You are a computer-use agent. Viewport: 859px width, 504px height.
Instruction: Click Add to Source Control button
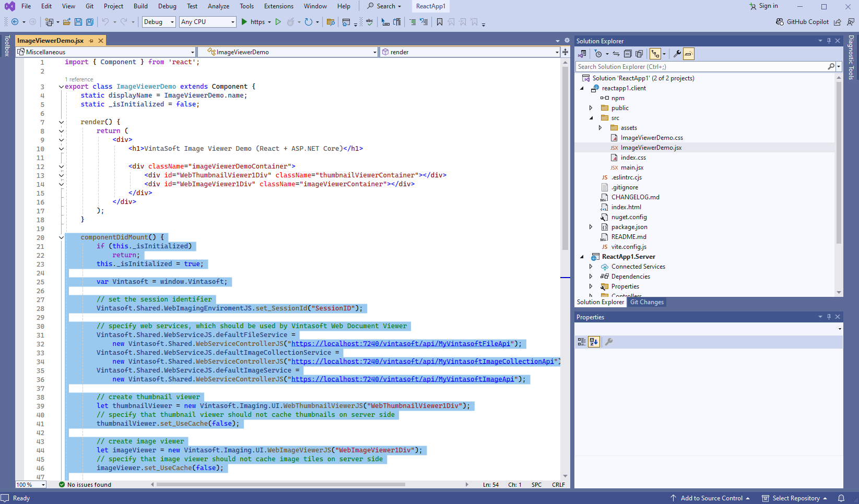coord(711,498)
